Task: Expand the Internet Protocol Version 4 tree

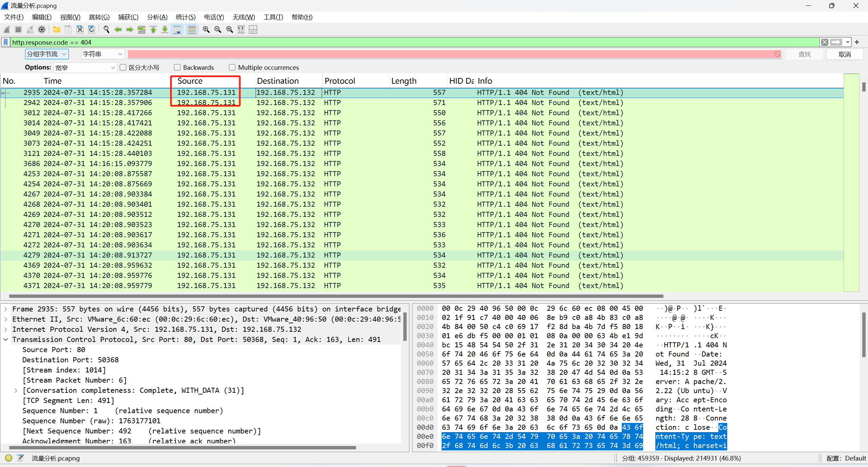Action: 6,329
